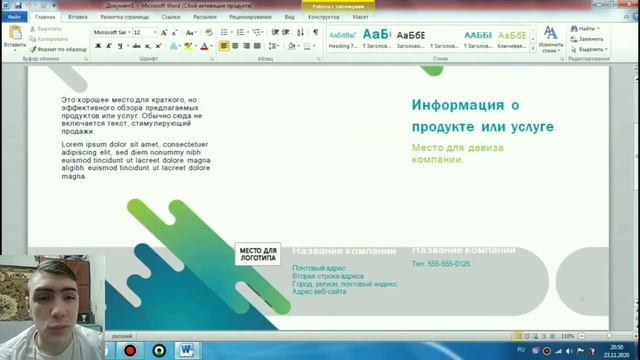Switch to Page Layout (Разметка страницы) tab
The height and width of the screenshot is (360, 640).
pyautogui.click(x=124, y=17)
